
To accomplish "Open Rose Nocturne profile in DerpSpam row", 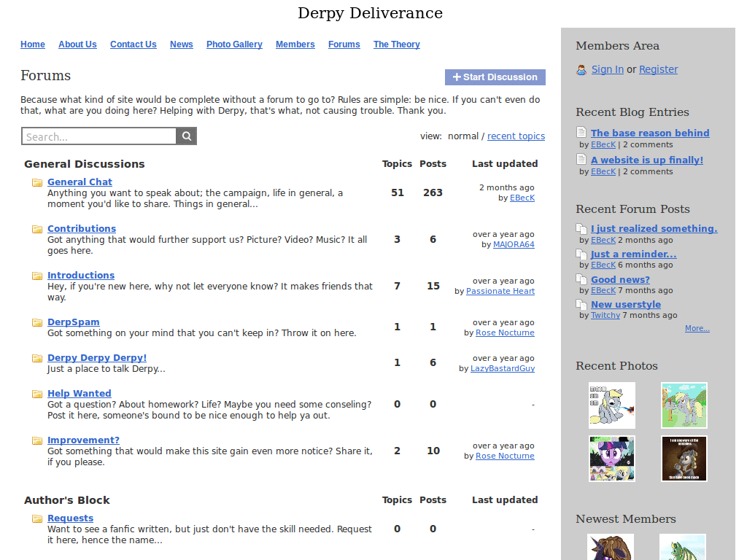I will coord(505,332).
